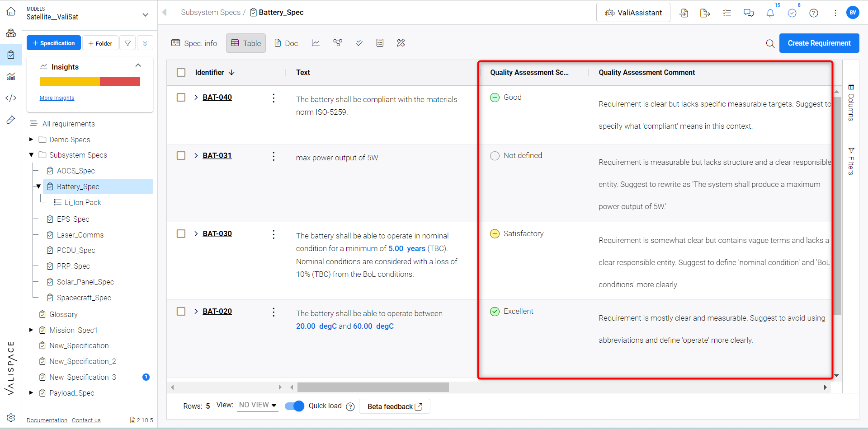
Task: Open the help question mark icon
Action: click(814, 13)
